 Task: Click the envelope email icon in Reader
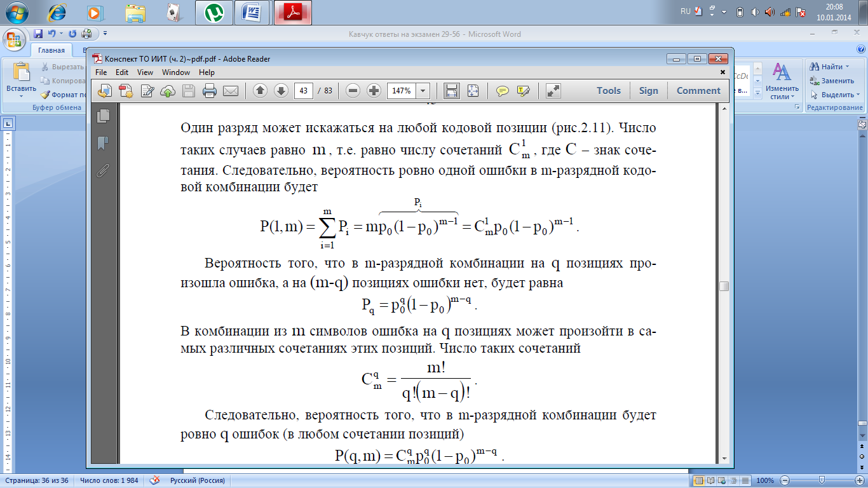230,91
